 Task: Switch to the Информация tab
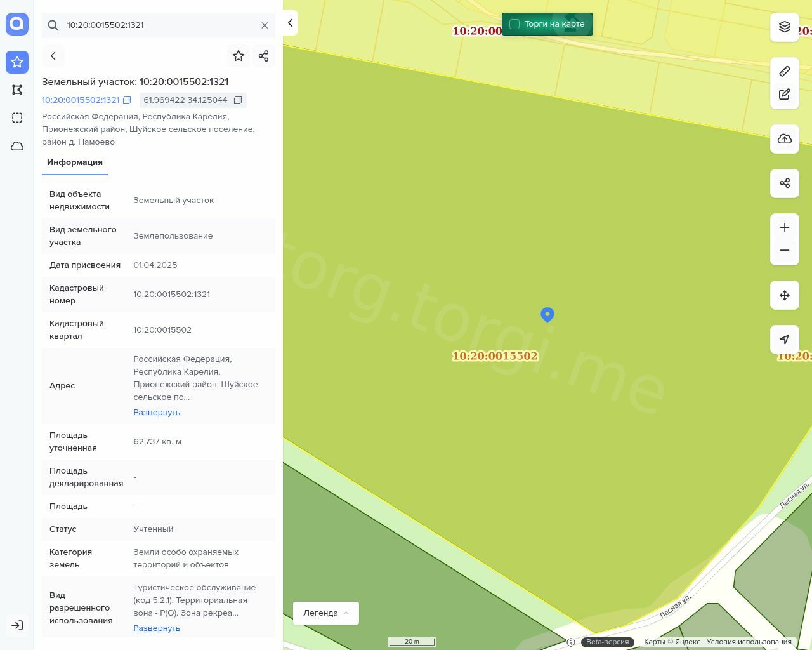[x=75, y=162]
